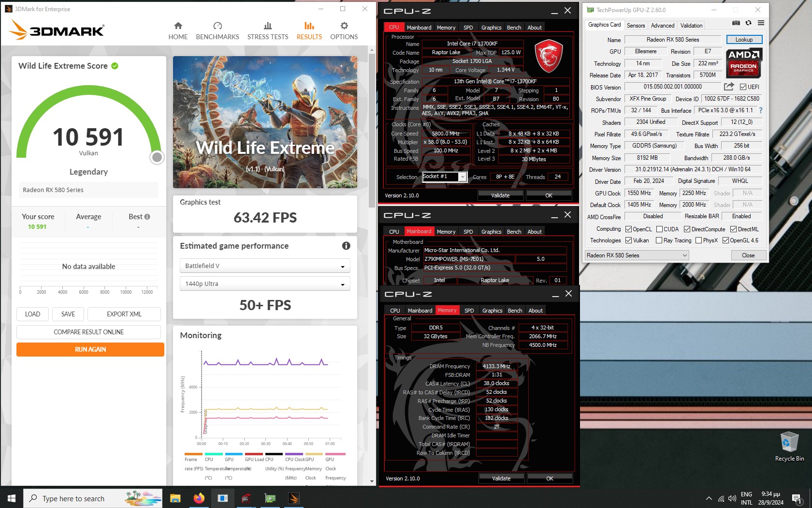
Task: Open the Radeon RX 580 Series GPU selector
Action: (x=636, y=255)
